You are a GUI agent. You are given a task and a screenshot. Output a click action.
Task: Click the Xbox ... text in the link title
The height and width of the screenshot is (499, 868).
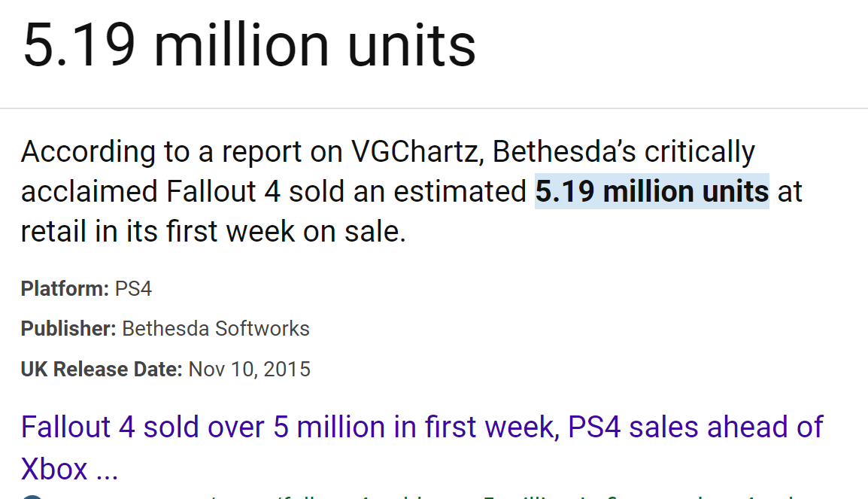point(69,469)
